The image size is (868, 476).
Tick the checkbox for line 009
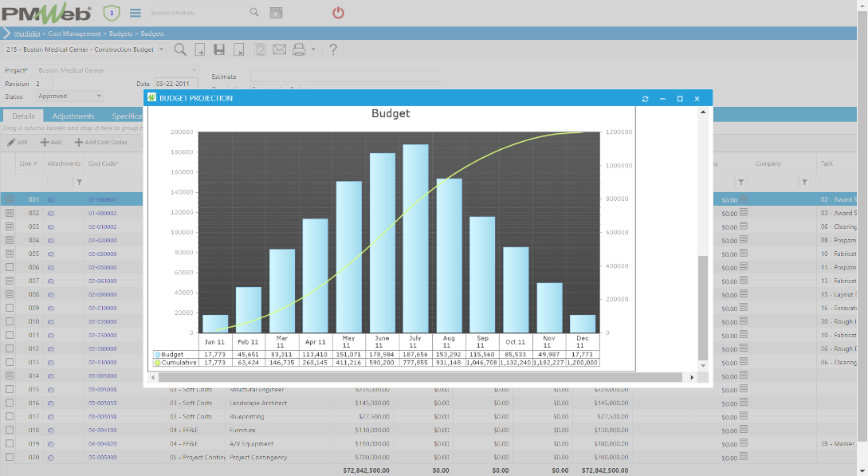pyautogui.click(x=10, y=308)
